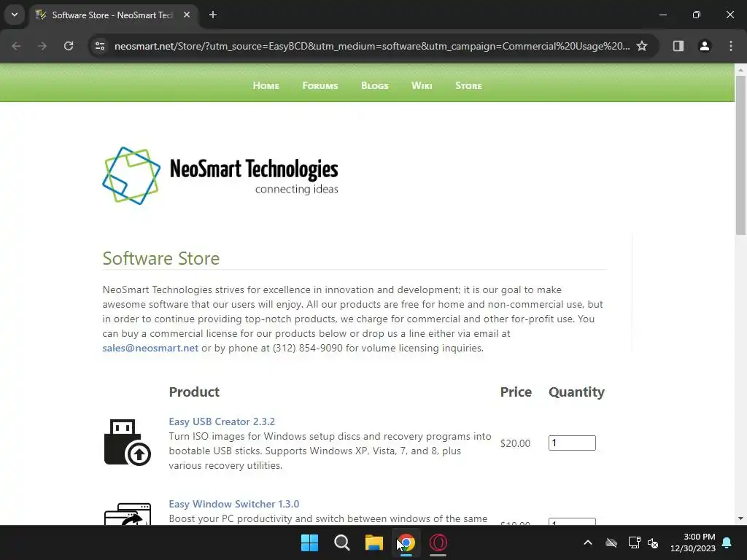Add a new browser tab
Viewport: 747px width, 560px height.
213,15
